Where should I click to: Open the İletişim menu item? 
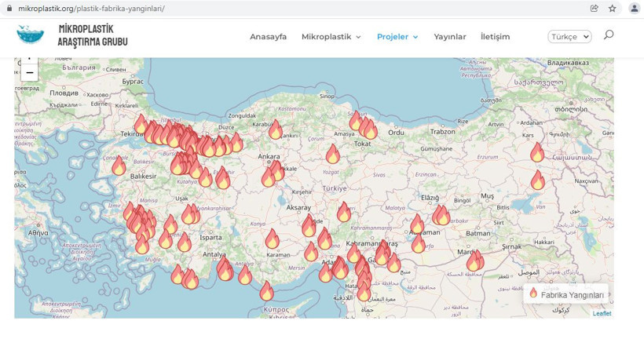[x=496, y=37]
